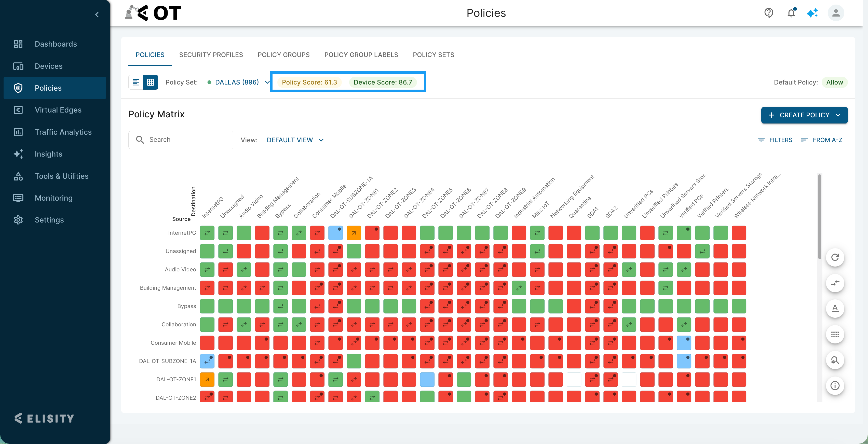Open the user profile avatar
868x444 pixels.
click(836, 13)
